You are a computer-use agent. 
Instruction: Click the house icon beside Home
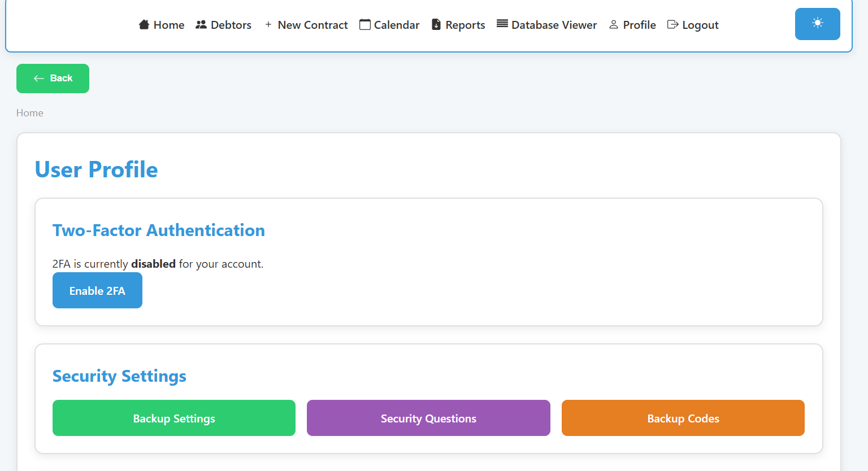click(x=144, y=24)
